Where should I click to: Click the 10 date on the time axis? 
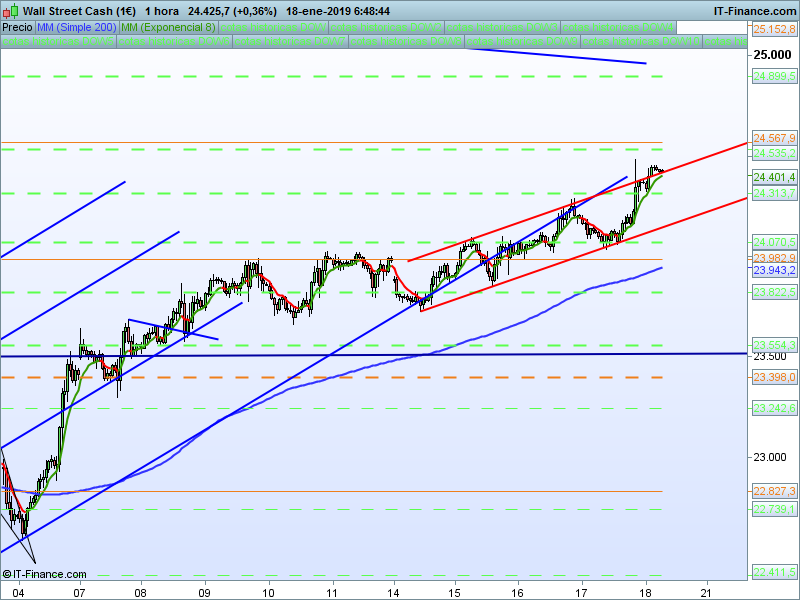point(268,593)
